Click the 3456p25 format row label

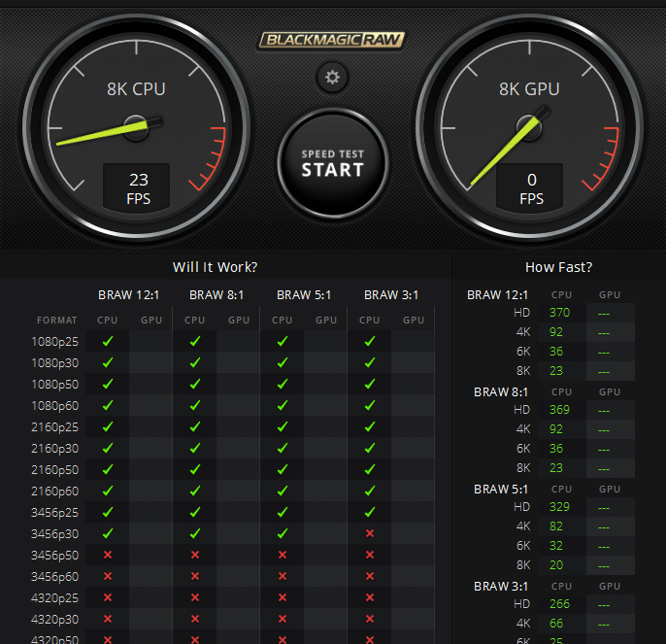(x=54, y=513)
